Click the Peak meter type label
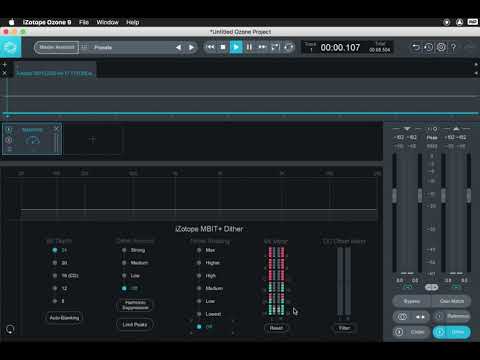The height and width of the screenshot is (360, 480). pyautogui.click(x=432, y=138)
